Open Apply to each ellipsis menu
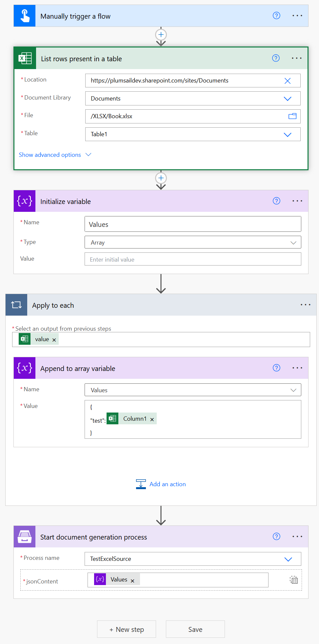This screenshot has width=319, height=644. [305, 305]
